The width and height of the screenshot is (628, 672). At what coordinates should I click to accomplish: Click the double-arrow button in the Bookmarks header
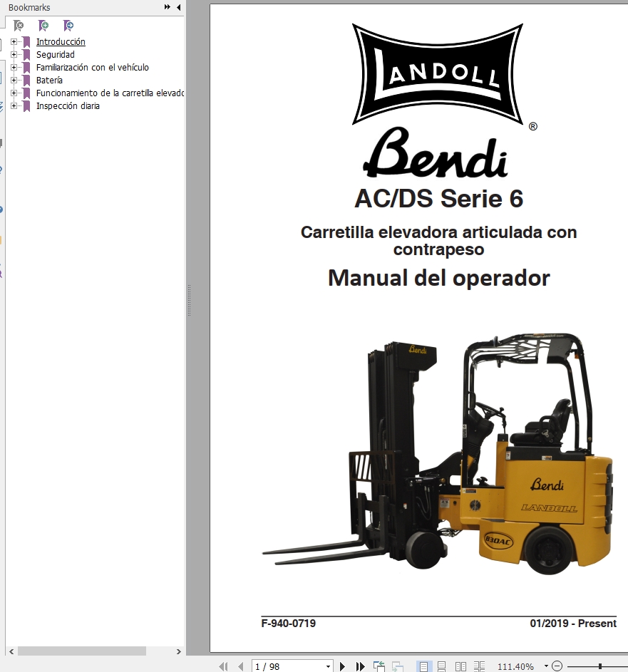pos(168,7)
